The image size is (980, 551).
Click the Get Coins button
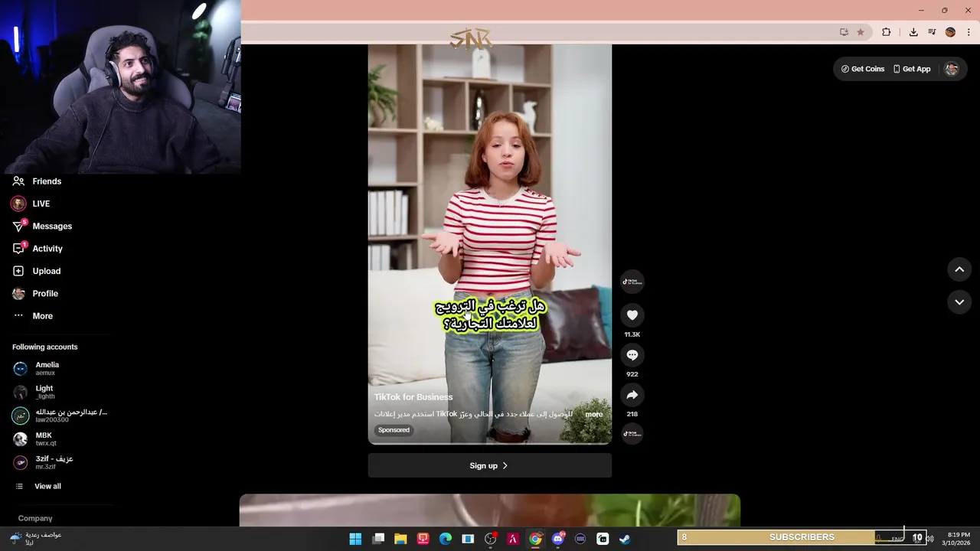click(863, 69)
